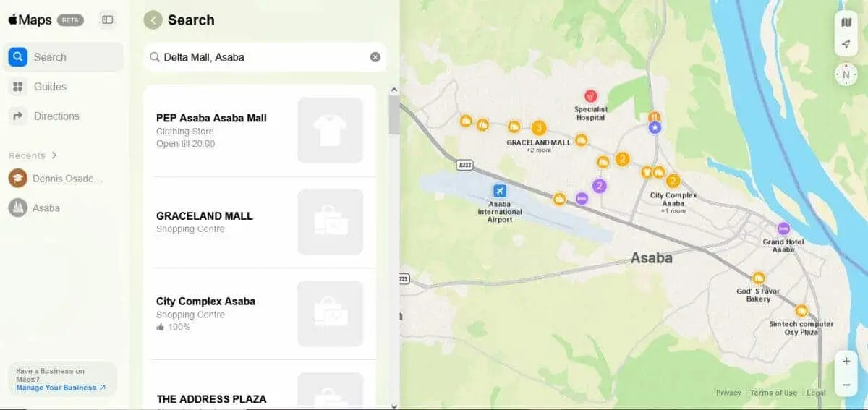Open Guides in the left sidebar
Screen dimensions: 868x410
point(63,87)
